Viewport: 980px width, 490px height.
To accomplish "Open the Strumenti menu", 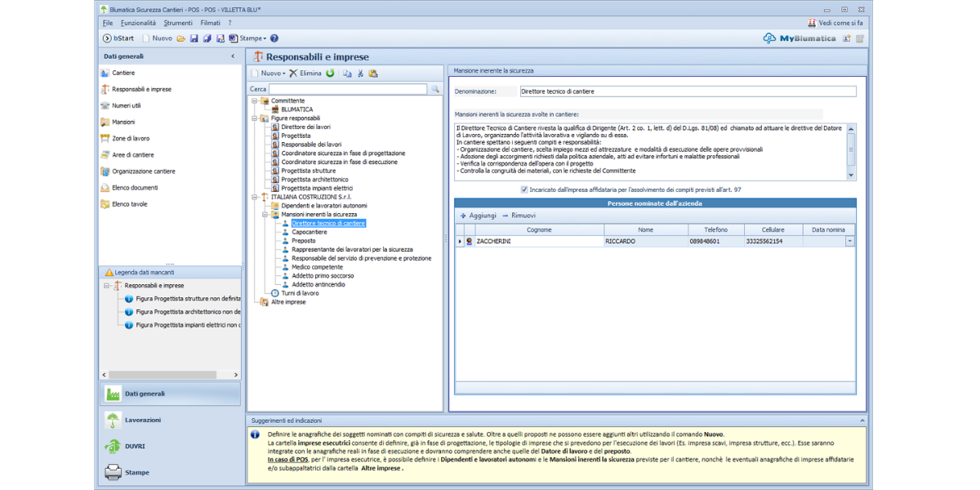I will (x=177, y=23).
